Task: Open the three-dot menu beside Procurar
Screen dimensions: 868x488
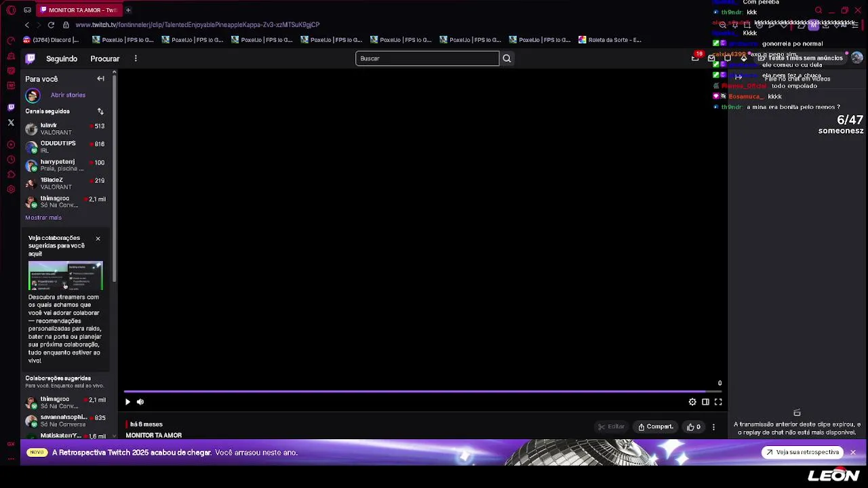Action: pos(136,58)
